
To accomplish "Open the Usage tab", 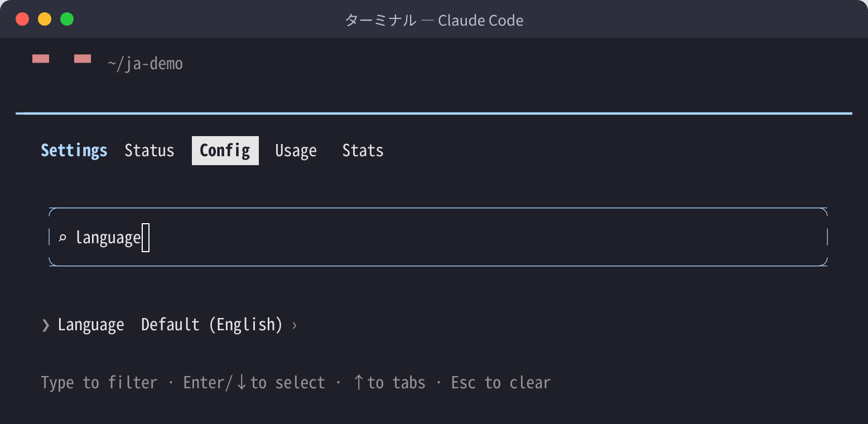I will (296, 151).
